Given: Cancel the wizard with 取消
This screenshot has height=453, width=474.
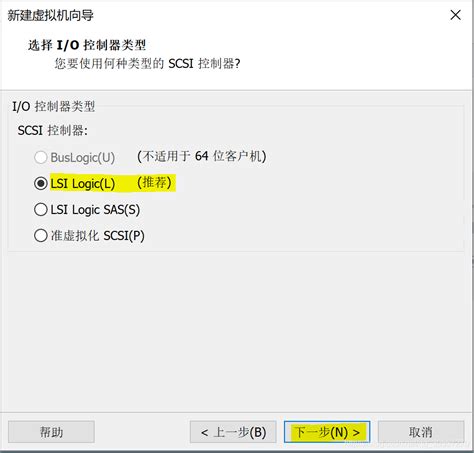Looking at the screenshot, I should (x=421, y=432).
